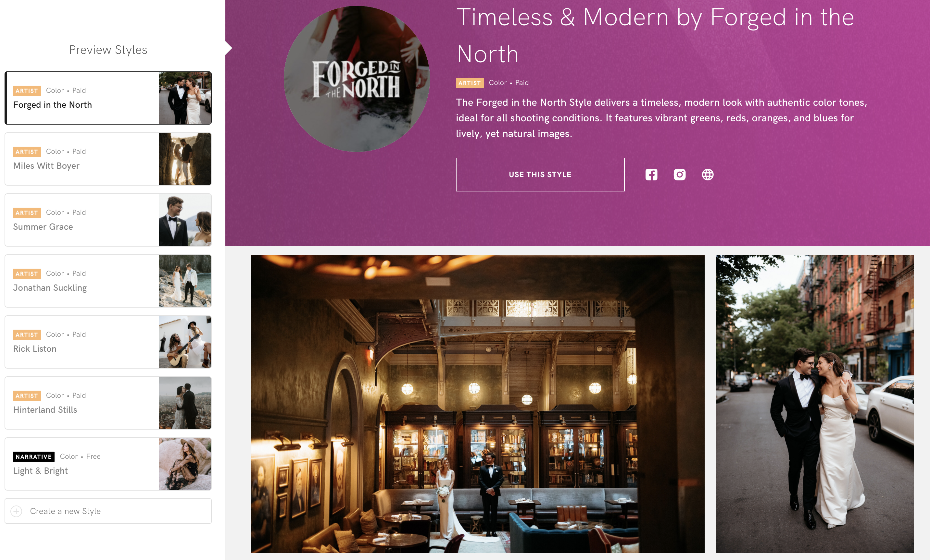Click the Forged in the North circular logo
Image resolution: width=930 pixels, height=560 pixels.
pyautogui.click(x=357, y=79)
